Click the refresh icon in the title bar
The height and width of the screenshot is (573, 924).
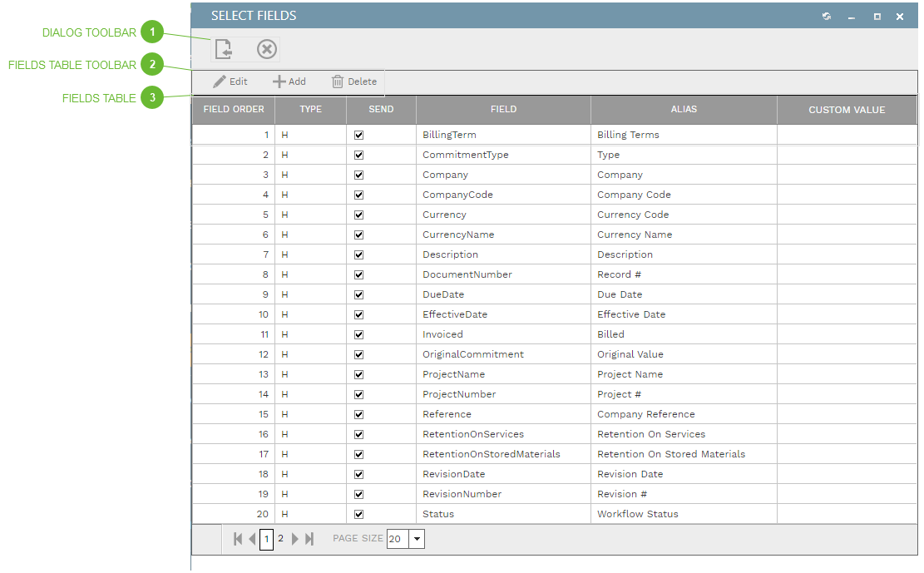coord(826,15)
